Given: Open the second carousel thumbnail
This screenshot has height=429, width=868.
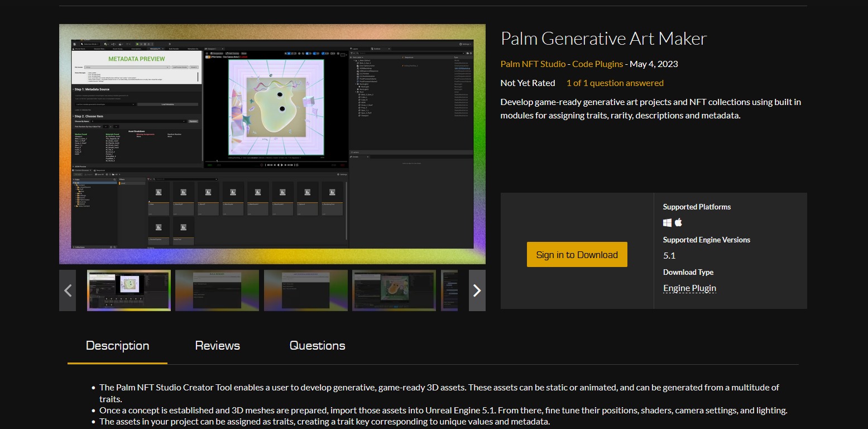Looking at the screenshot, I should [x=217, y=290].
